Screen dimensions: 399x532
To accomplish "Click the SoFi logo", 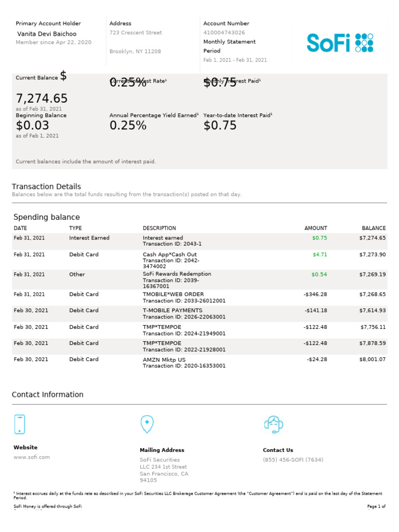I will (340, 43).
